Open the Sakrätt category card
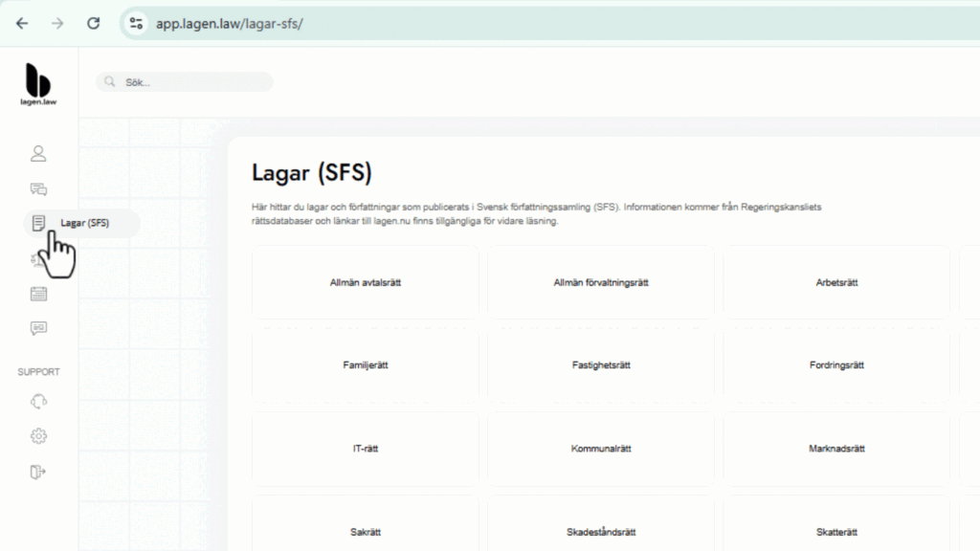This screenshot has width=980, height=551. [x=366, y=525]
